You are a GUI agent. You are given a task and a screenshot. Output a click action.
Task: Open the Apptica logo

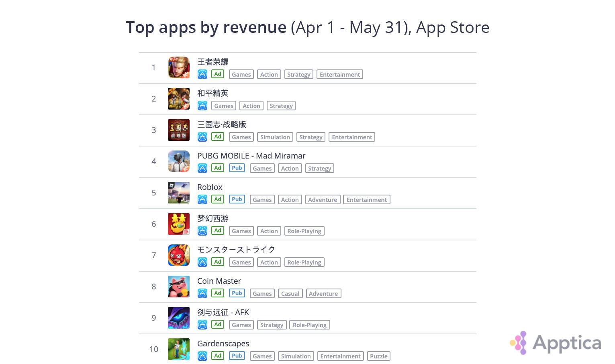click(556, 343)
